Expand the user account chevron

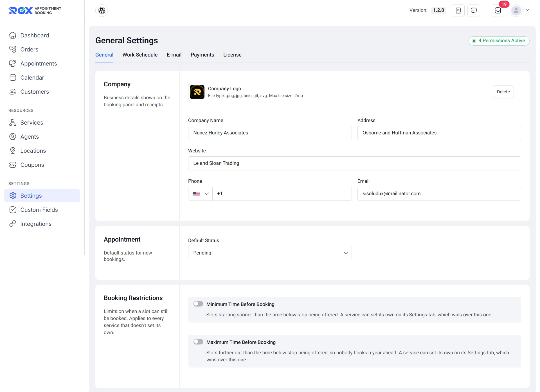point(528,10)
